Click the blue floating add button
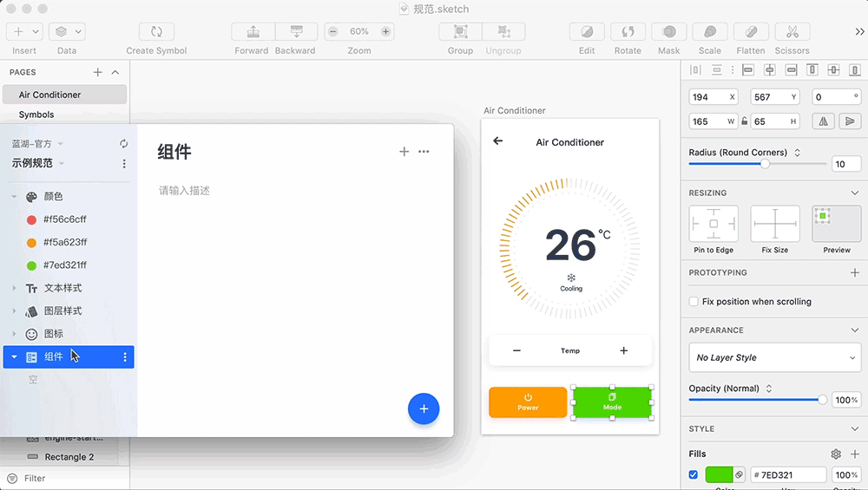 pos(424,408)
